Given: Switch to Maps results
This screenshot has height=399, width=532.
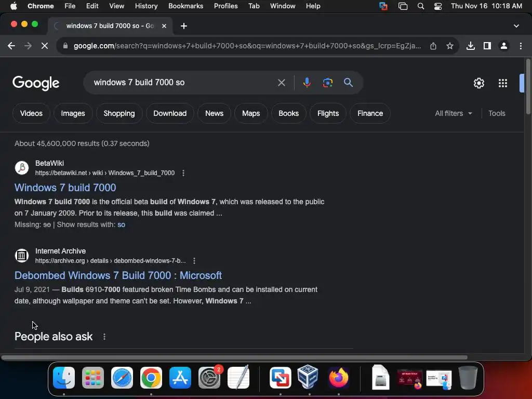Looking at the screenshot, I should pos(251,113).
